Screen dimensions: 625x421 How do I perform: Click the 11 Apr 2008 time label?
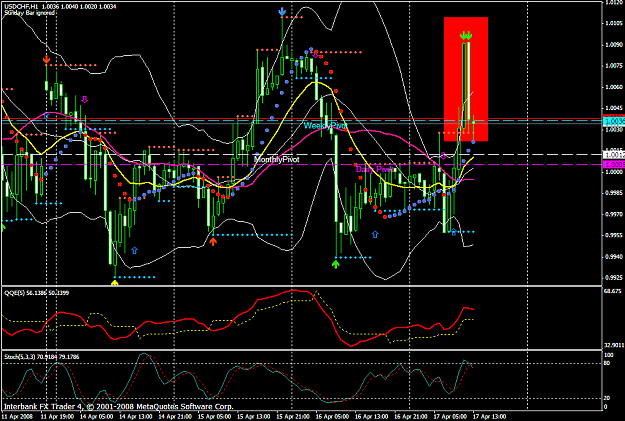tap(17, 416)
